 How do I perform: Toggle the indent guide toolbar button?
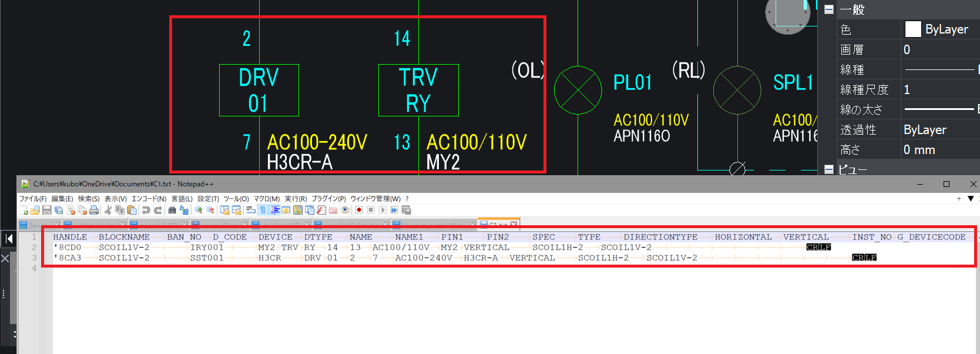(274, 210)
